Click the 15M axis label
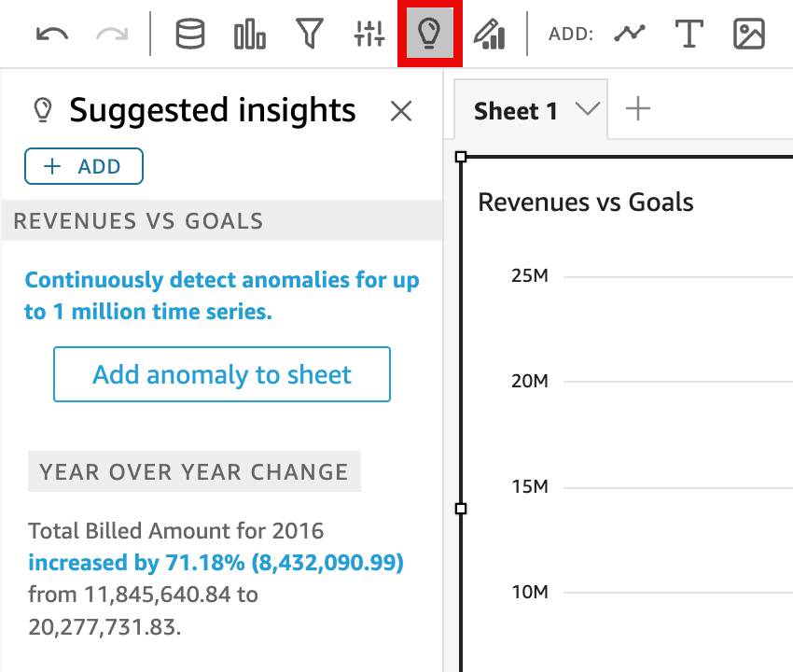 click(x=530, y=487)
